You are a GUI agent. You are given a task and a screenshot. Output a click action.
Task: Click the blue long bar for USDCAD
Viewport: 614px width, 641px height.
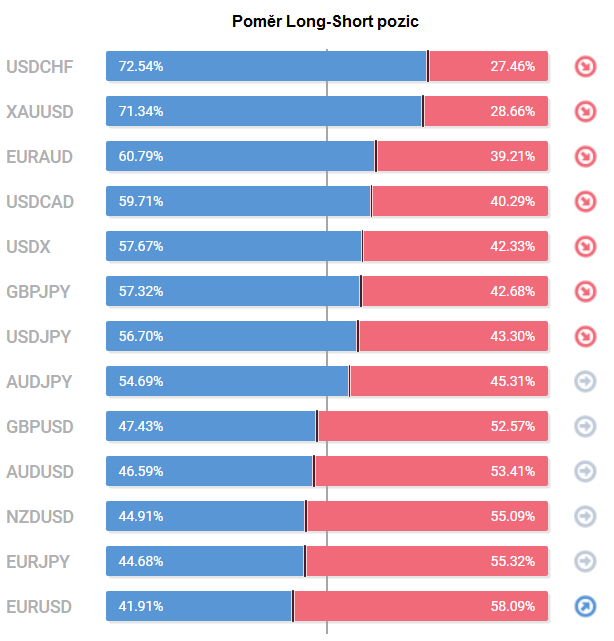[x=238, y=201]
